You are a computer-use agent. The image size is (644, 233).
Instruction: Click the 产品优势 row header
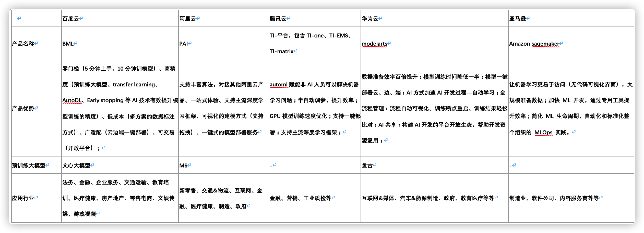coord(23,108)
